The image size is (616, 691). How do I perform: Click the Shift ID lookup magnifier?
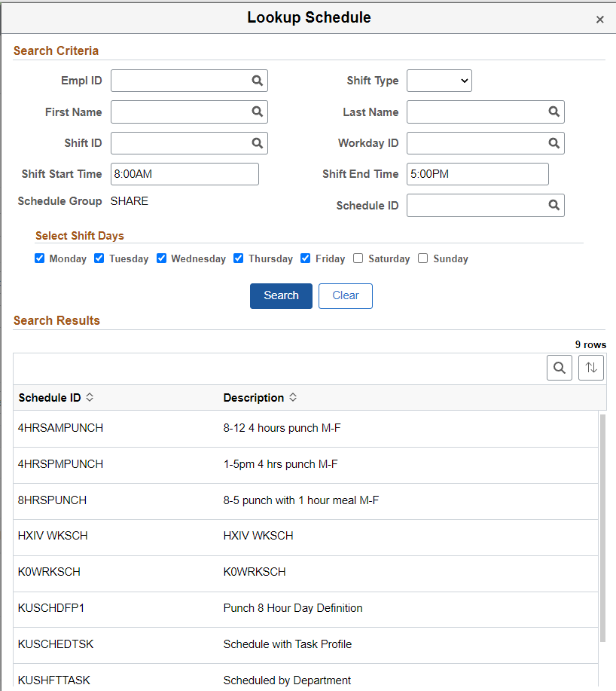tap(258, 142)
